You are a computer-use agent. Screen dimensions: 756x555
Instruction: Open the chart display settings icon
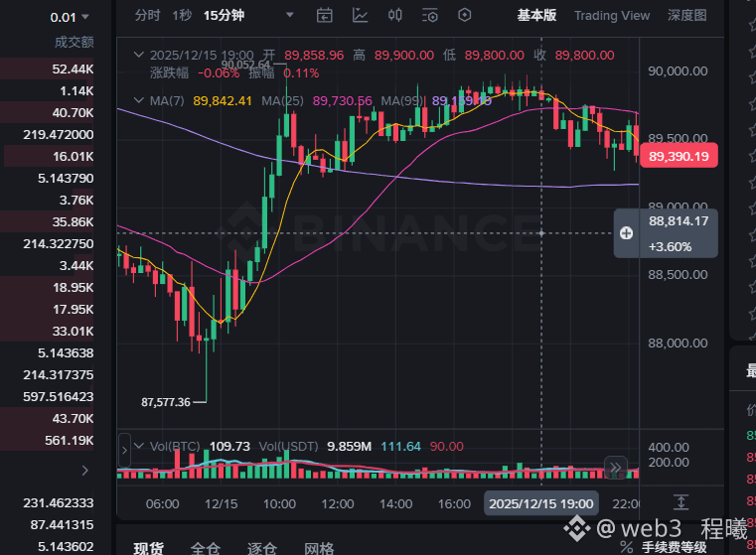429,16
